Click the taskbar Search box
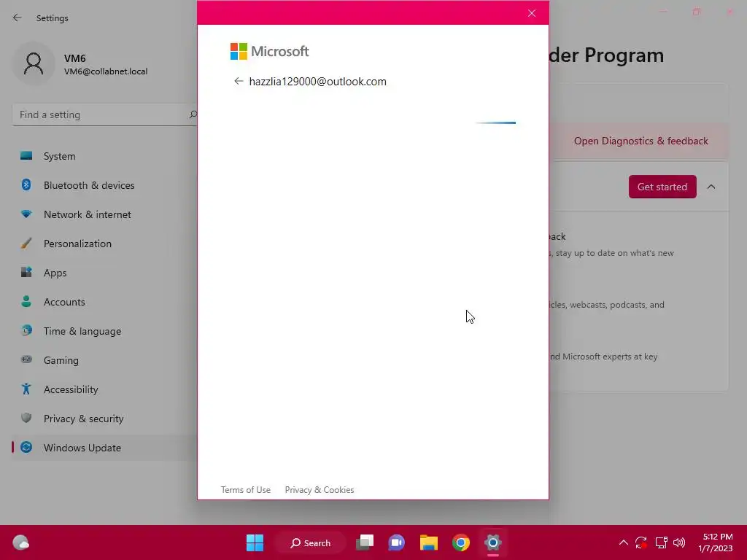The height and width of the screenshot is (560, 747). point(311,542)
